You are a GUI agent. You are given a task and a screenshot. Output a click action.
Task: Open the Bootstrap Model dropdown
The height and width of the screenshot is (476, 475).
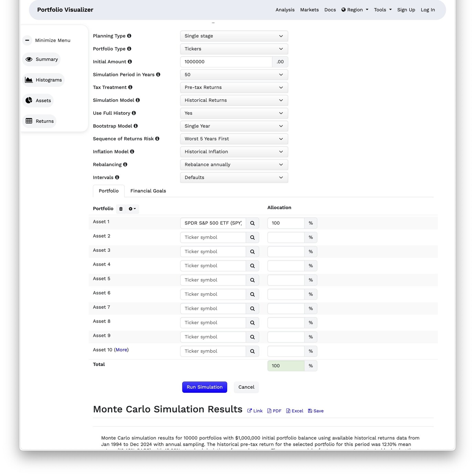[234, 126]
